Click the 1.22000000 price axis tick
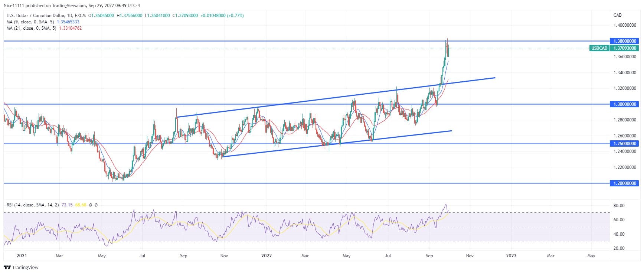Screen dimensions: 644x274 pyautogui.click(x=625, y=167)
